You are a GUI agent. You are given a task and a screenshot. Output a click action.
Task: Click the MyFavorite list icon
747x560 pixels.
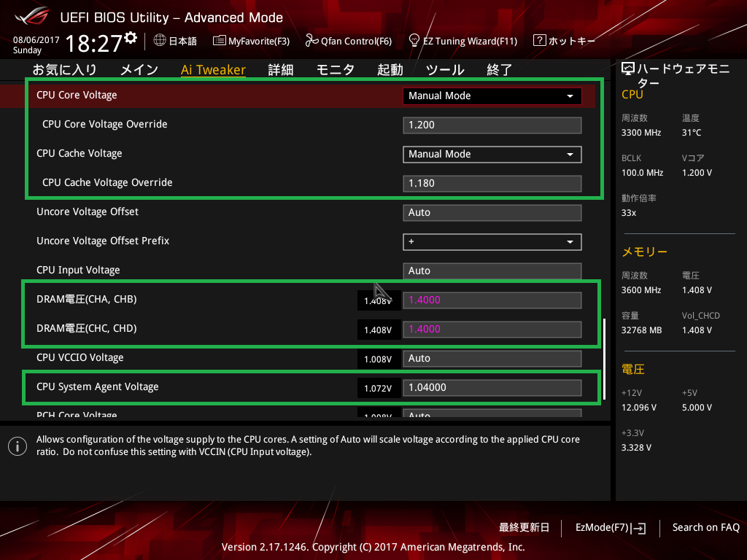[x=219, y=41]
